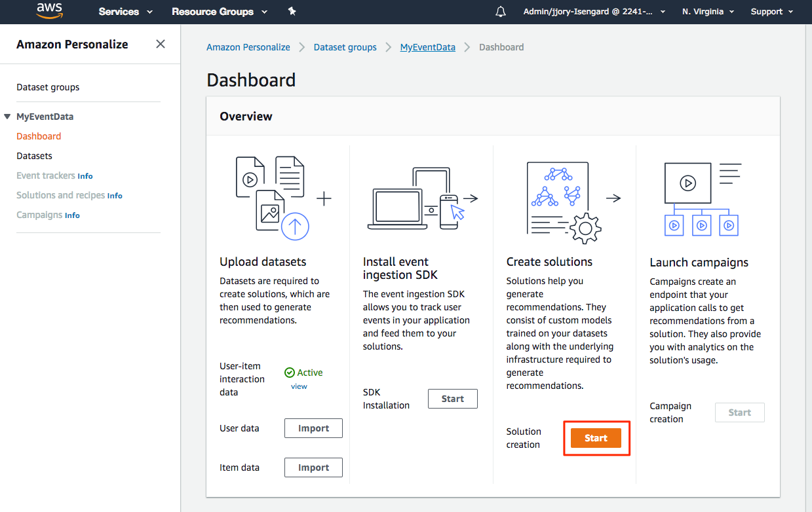View the user-item interaction data
Screen dimensions: 812x512
click(299, 386)
